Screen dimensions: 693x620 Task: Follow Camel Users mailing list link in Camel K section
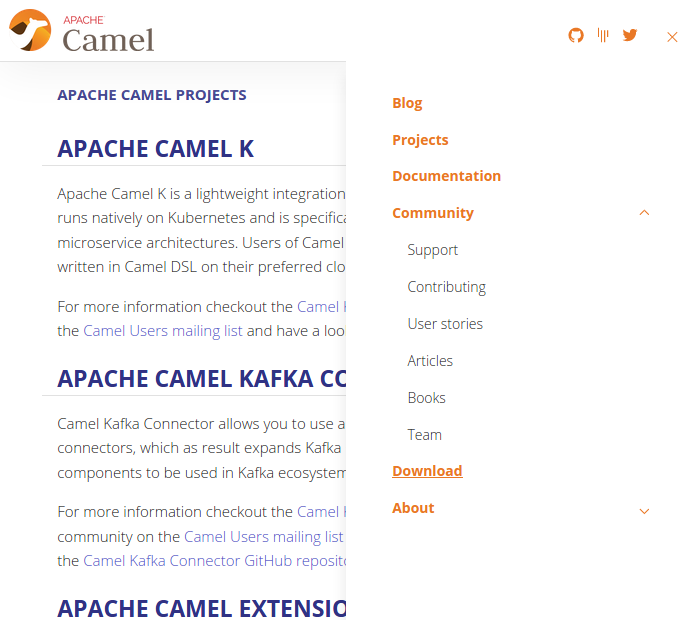pos(163,331)
